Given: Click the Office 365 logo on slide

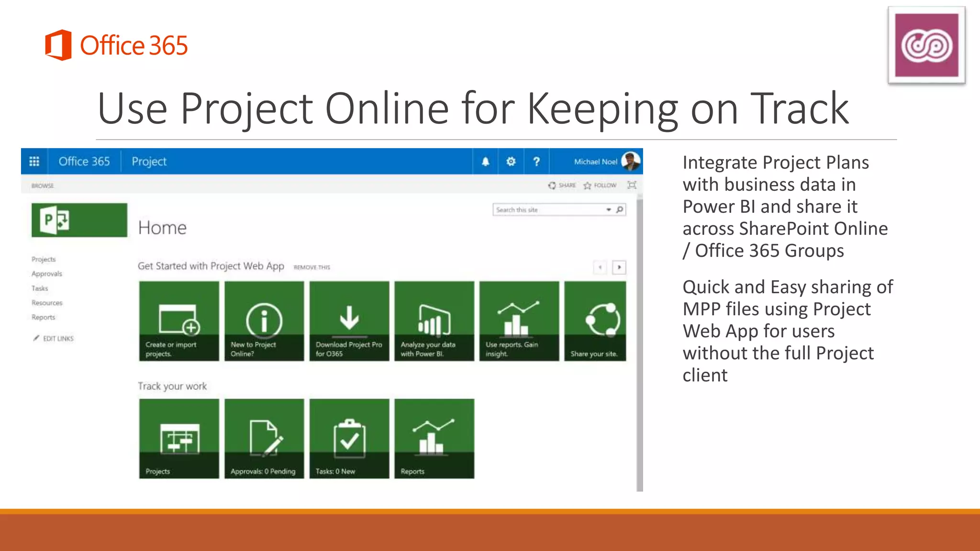Looking at the screenshot, I should pos(116,45).
